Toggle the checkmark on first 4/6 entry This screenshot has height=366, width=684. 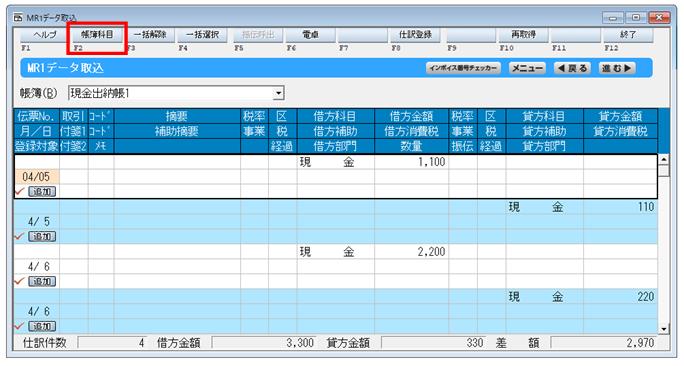[19, 281]
